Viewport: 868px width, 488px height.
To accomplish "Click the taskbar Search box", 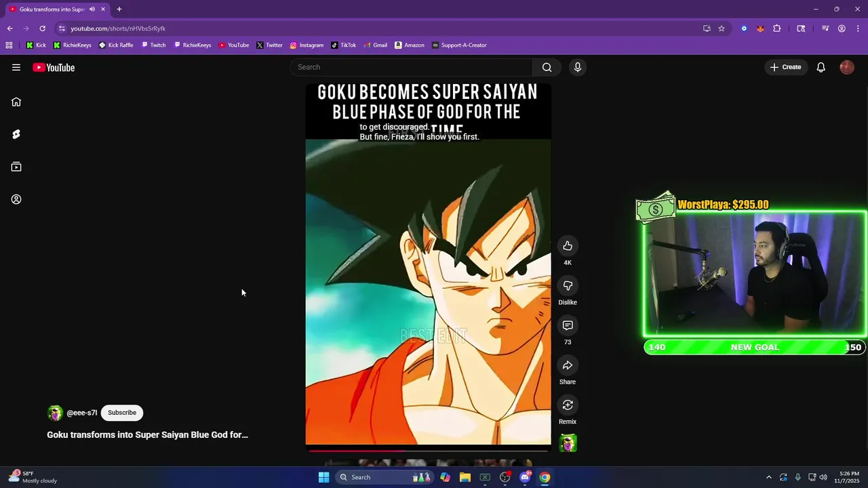I will tap(384, 477).
